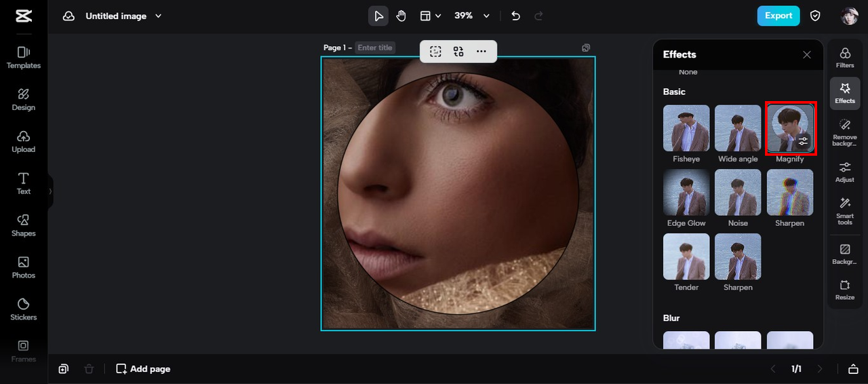
Task: Open the Background panel
Action: click(845, 254)
